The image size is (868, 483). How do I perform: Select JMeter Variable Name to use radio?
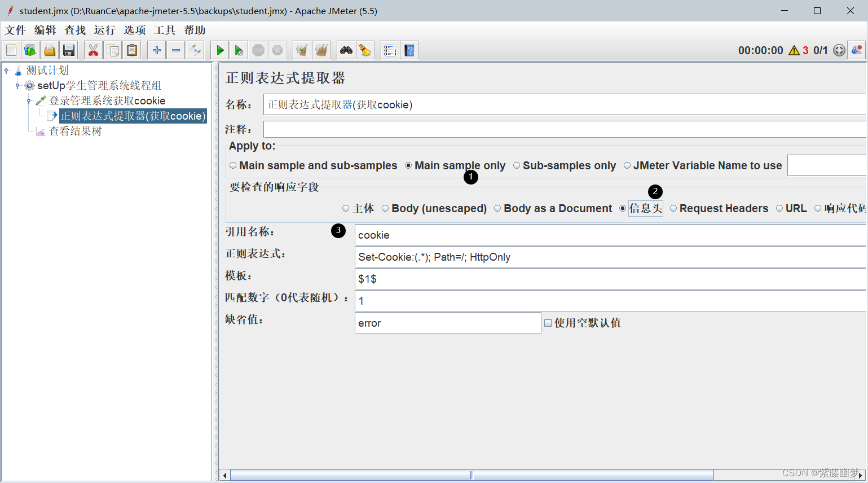627,165
